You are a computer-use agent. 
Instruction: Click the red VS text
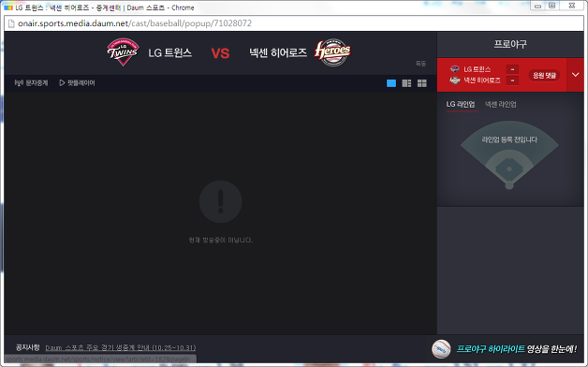tap(220, 53)
